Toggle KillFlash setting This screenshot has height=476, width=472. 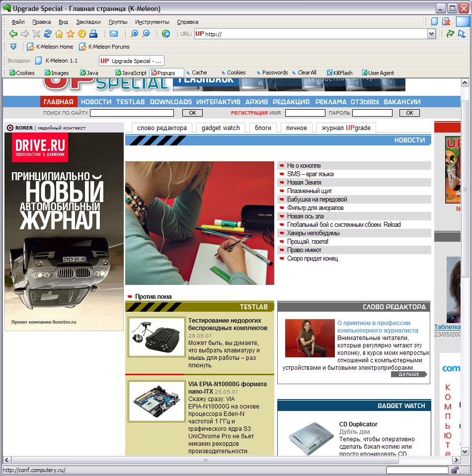(340, 73)
